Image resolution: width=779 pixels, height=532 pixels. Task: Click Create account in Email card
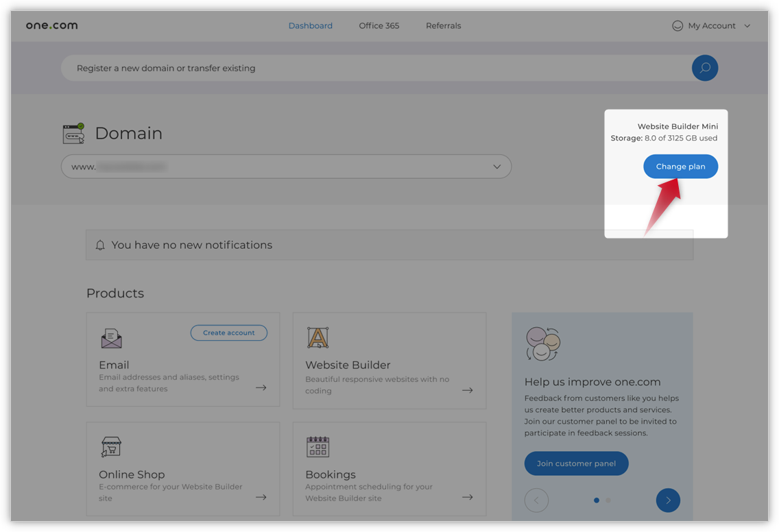(228, 333)
